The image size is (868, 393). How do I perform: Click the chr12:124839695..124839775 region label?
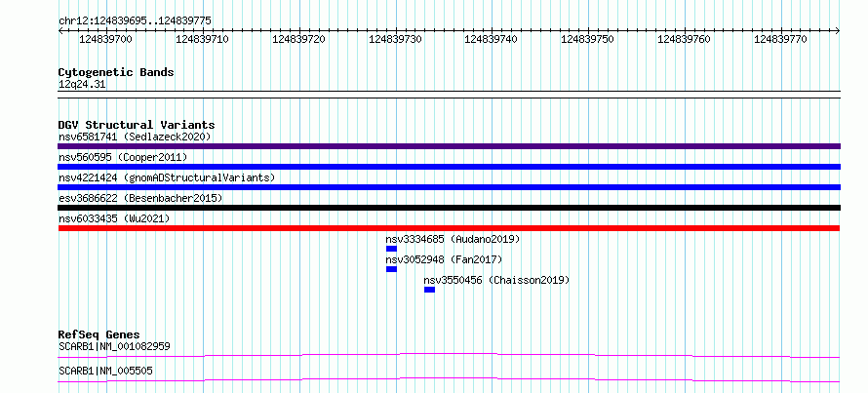pos(135,20)
